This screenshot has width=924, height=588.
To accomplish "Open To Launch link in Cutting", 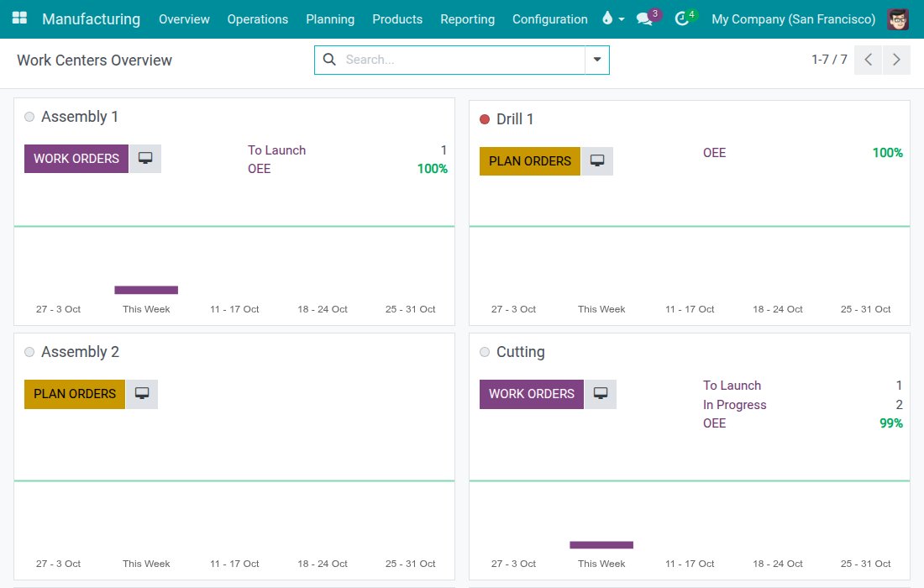I will tap(732, 386).
